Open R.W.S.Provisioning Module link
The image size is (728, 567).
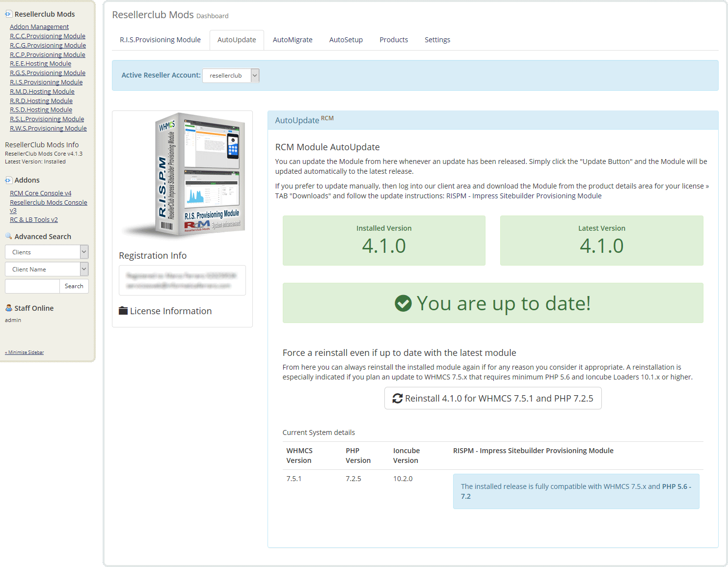click(48, 129)
